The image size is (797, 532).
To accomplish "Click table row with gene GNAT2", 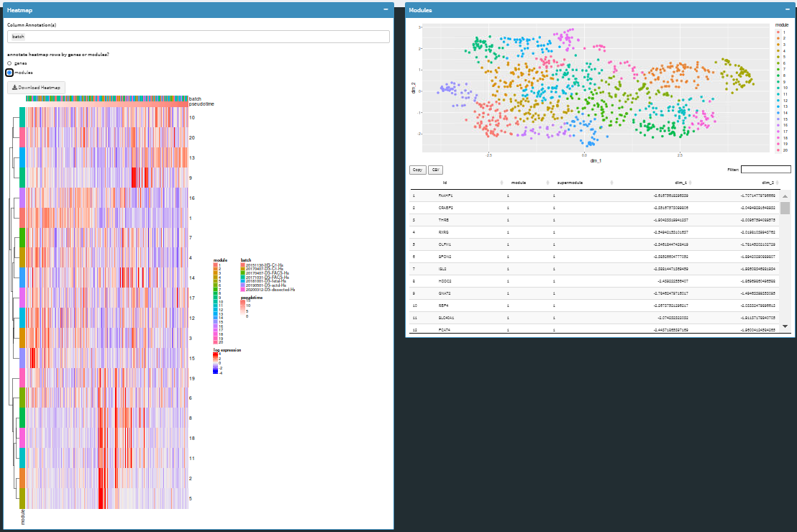I will coord(595,293).
